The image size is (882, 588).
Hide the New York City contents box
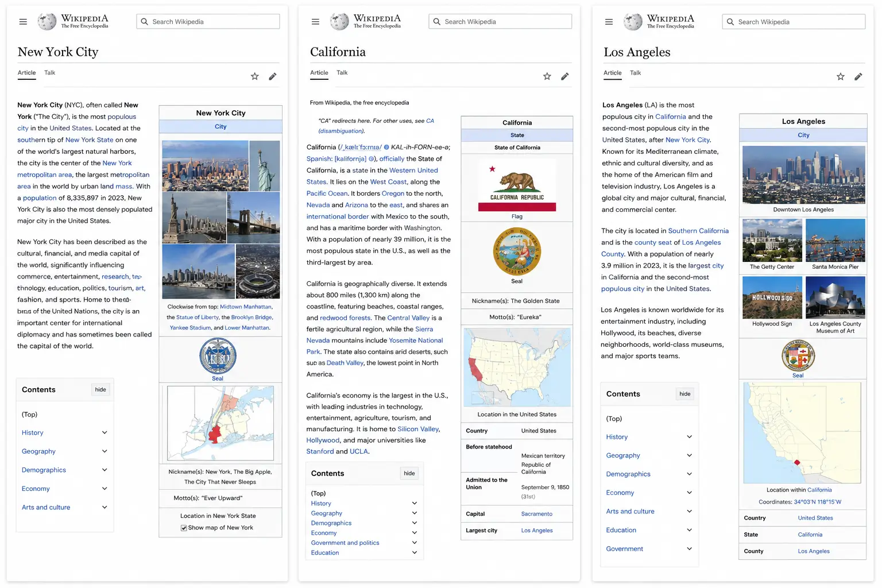[100, 389]
